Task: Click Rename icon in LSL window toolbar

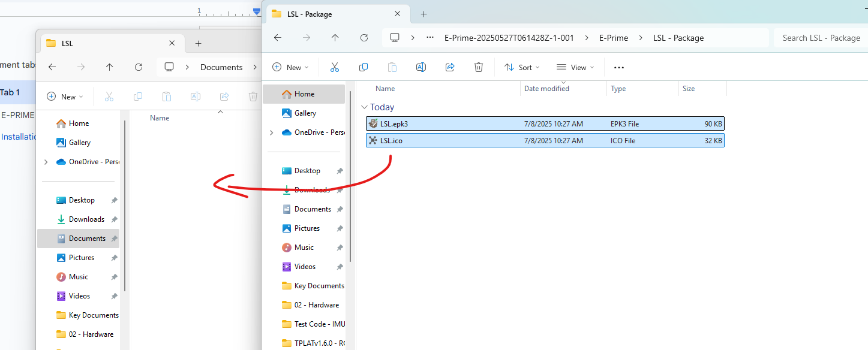Action: pyautogui.click(x=196, y=96)
